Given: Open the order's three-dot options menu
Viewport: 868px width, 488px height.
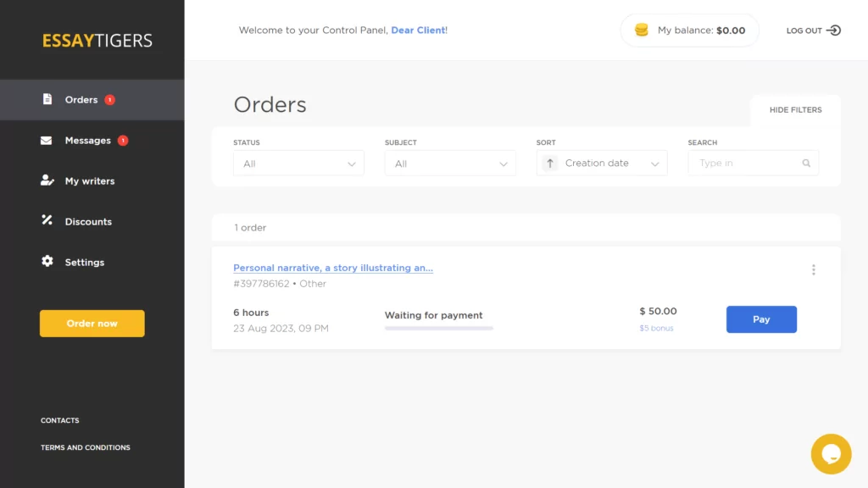Looking at the screenshot, I should [813, 269].
